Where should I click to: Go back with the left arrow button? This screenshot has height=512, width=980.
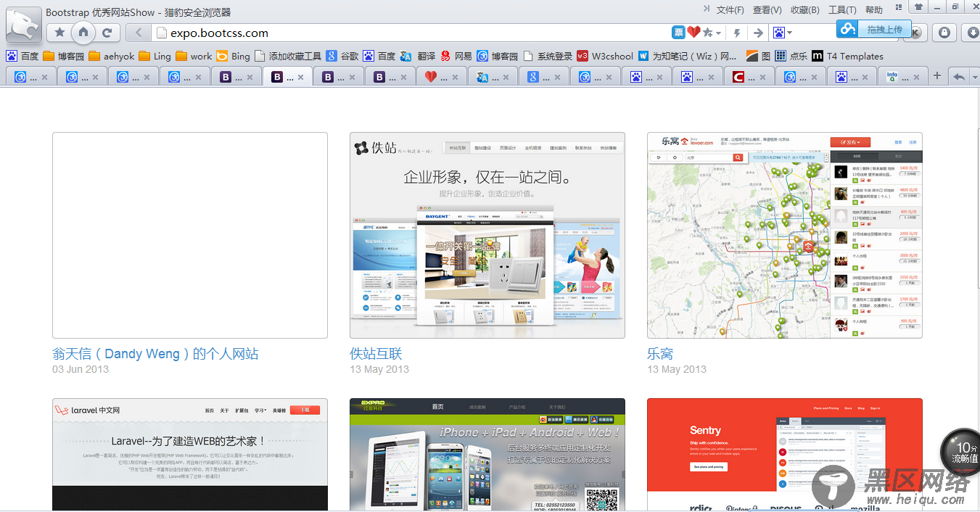tap(138, 33)
